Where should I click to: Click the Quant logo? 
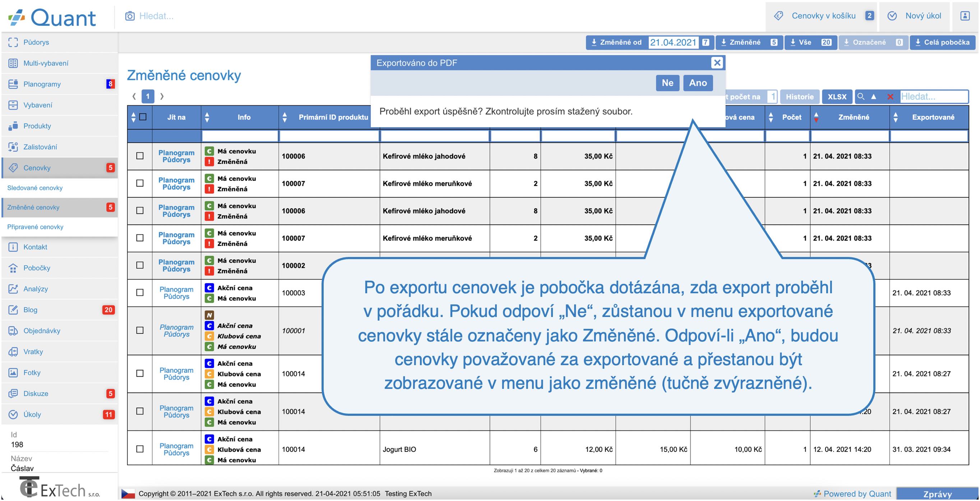(x=52, y=18)
